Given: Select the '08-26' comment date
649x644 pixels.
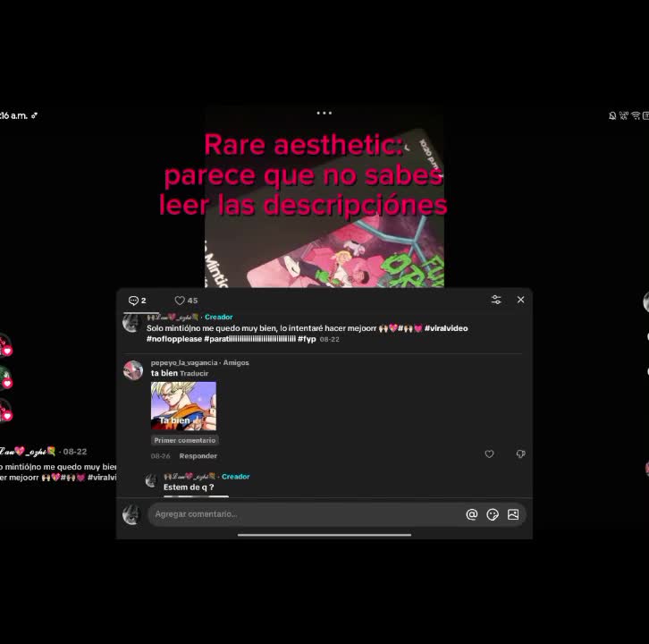Looking at the screenshot, I should [x=160, y=456].
